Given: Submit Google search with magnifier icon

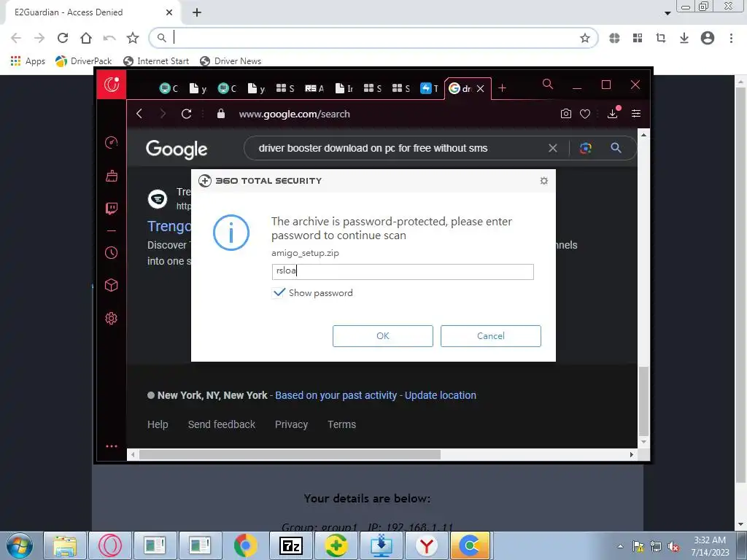Looking at the screenshot, I should 616,148.
